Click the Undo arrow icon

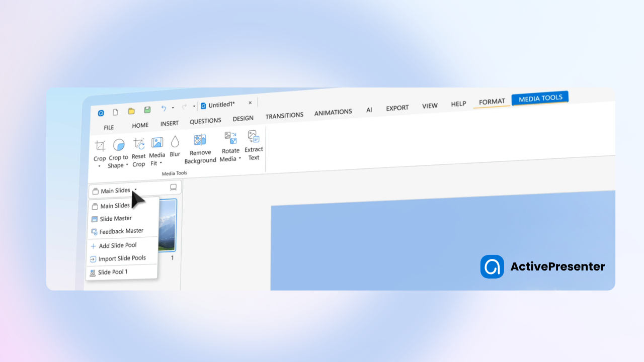[164, 109]
